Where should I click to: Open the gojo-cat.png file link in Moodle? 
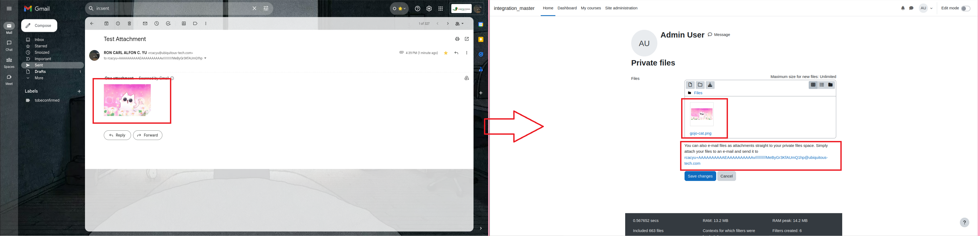click(700, 133)
